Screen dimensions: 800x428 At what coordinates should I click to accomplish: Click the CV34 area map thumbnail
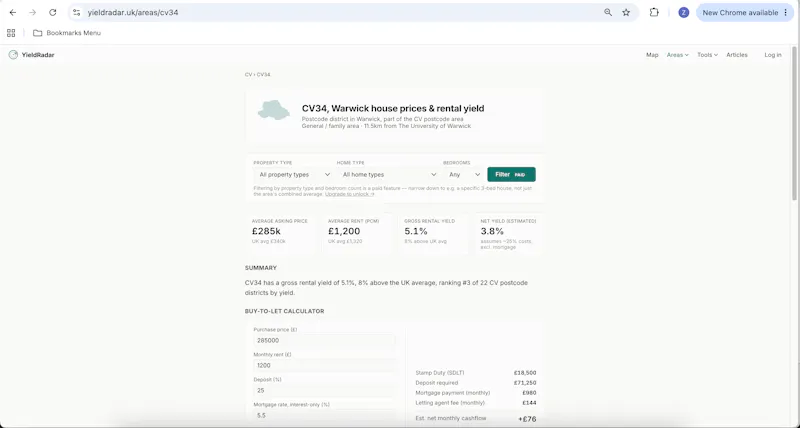273,110
